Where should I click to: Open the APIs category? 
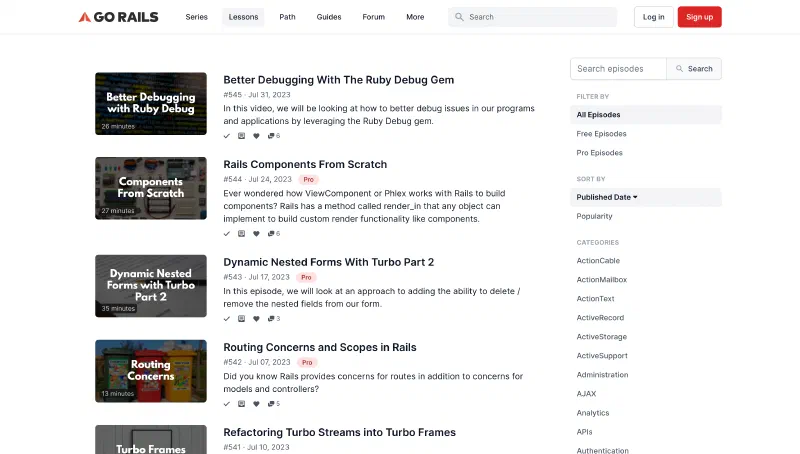(x=584, y=432)
